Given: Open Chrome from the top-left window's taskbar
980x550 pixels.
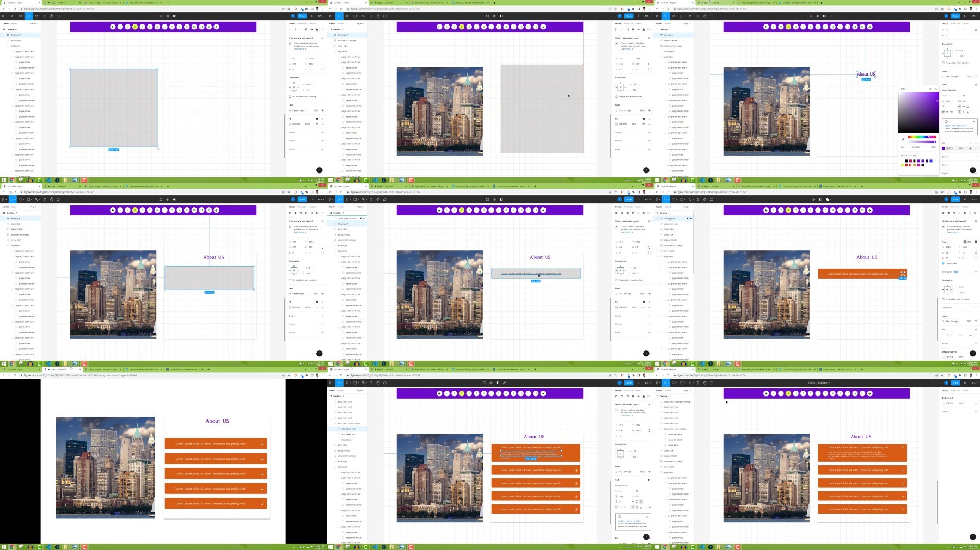Looking at the screenshot, I should click(x=11, y=181).
